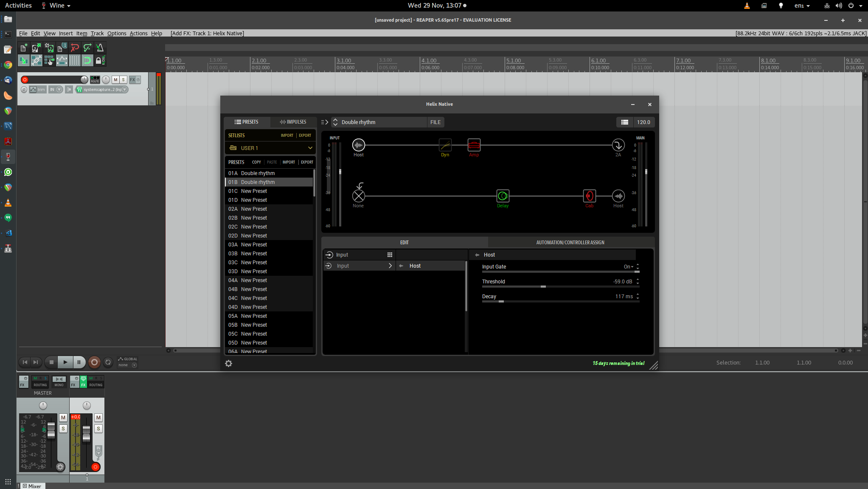
Task: Toggle auto-crossfade toolbar icon
Action: [x=24, y=61]
